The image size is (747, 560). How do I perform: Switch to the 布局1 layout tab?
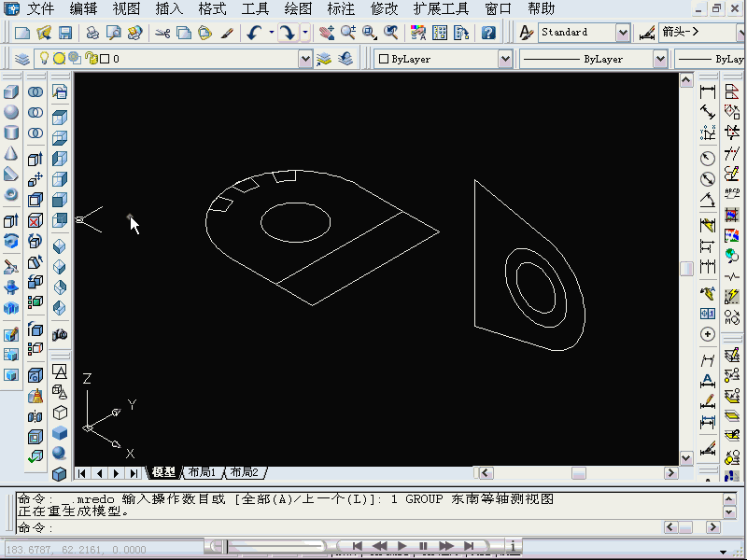(202, 472)
